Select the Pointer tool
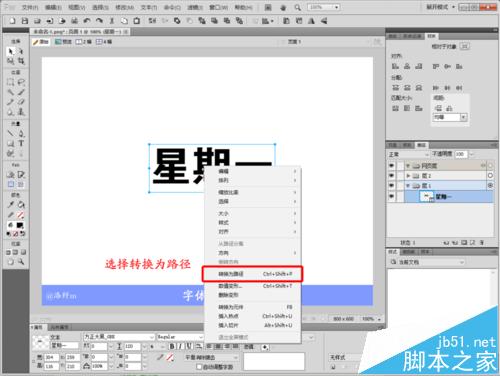 tap(10, 51)
